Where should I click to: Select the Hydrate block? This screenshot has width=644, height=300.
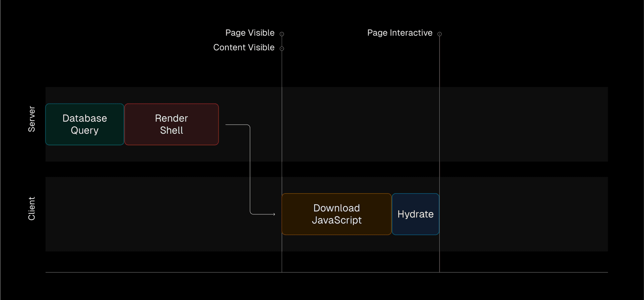click(415, 214)
